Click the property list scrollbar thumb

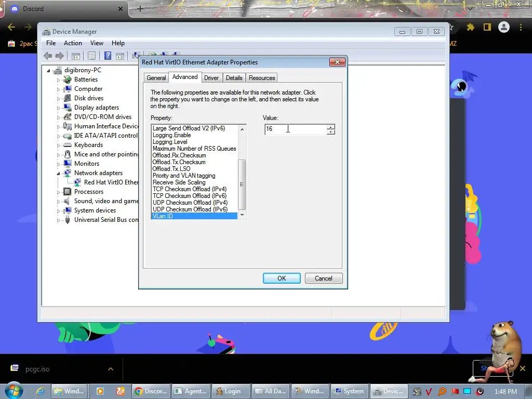(x=242, y=184)
